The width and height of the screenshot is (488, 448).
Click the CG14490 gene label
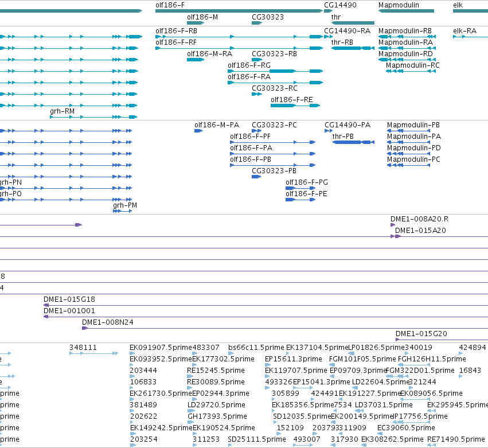point(340,5)
